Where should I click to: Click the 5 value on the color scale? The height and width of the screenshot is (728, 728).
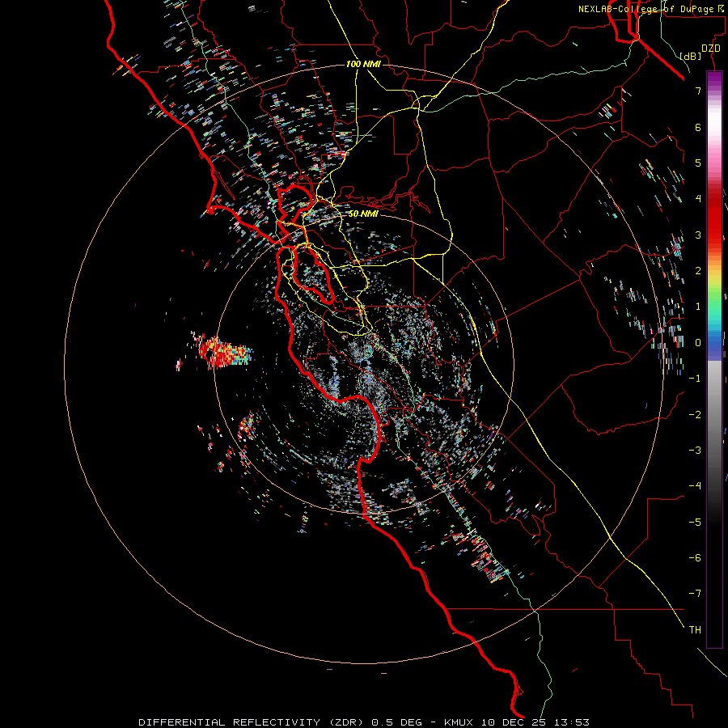pyautogui.click(x=698, y=163)
